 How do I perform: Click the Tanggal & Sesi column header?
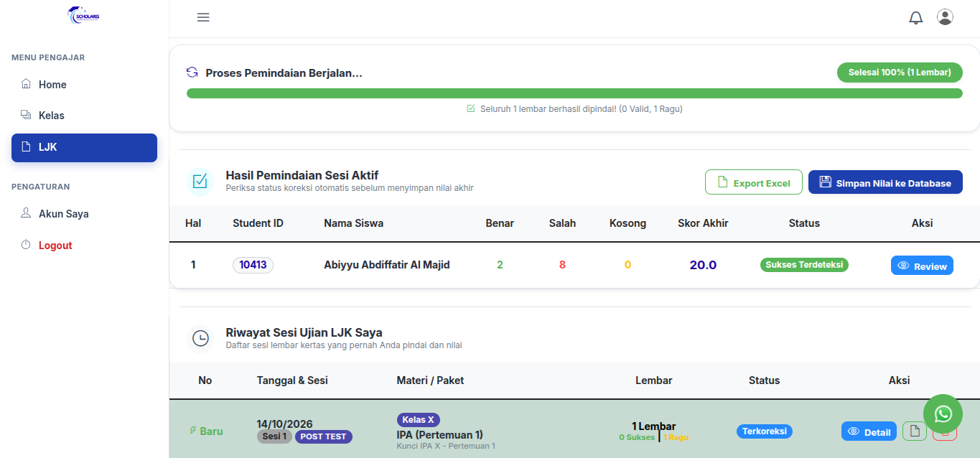pyautogui.click(x=292, y=380)
